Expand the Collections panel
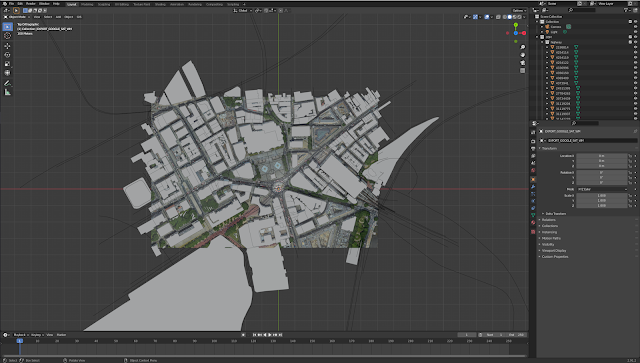This screenshot has width=640, height=363. pyautogui.click(x=549, y=226)
